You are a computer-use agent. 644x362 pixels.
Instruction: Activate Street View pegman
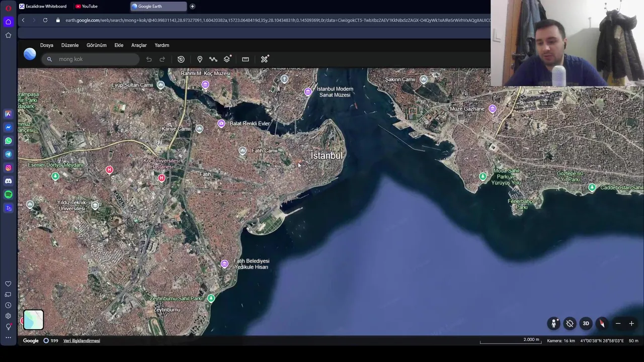pos(554,323)
